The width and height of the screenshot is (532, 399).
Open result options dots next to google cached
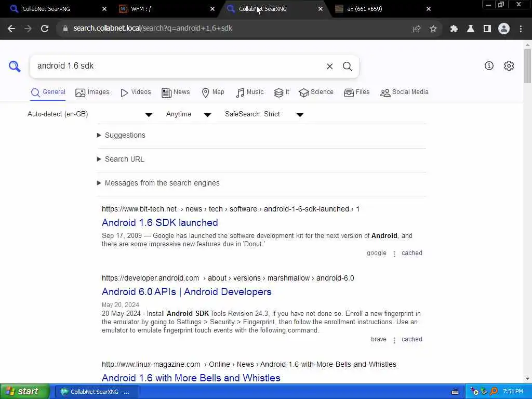point(394,254)
